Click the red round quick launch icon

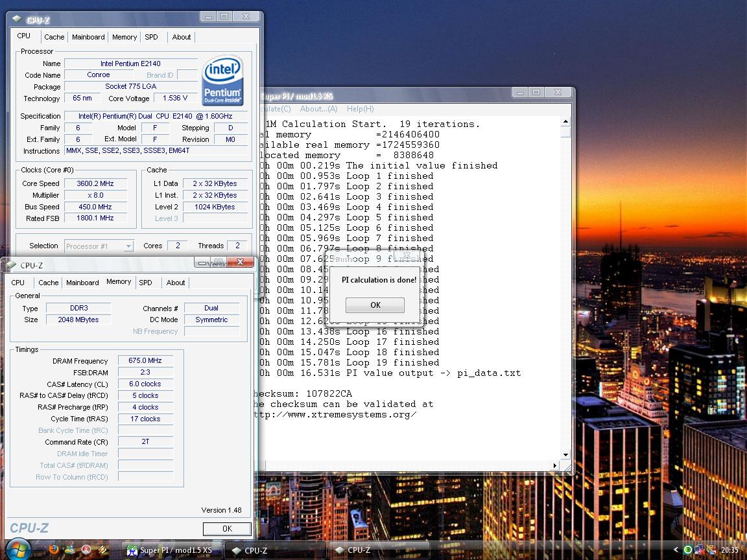(86, 550)
